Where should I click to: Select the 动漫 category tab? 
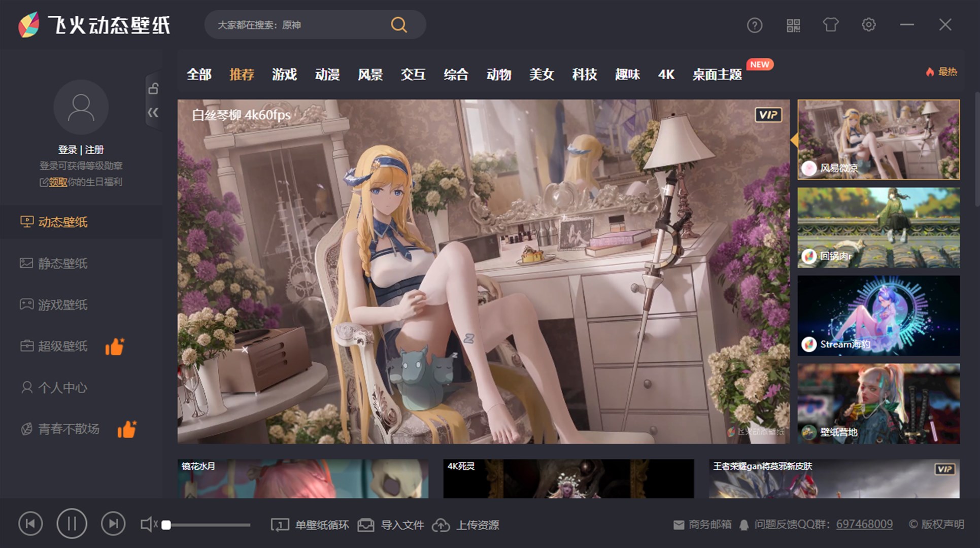[x=327, y=75]
